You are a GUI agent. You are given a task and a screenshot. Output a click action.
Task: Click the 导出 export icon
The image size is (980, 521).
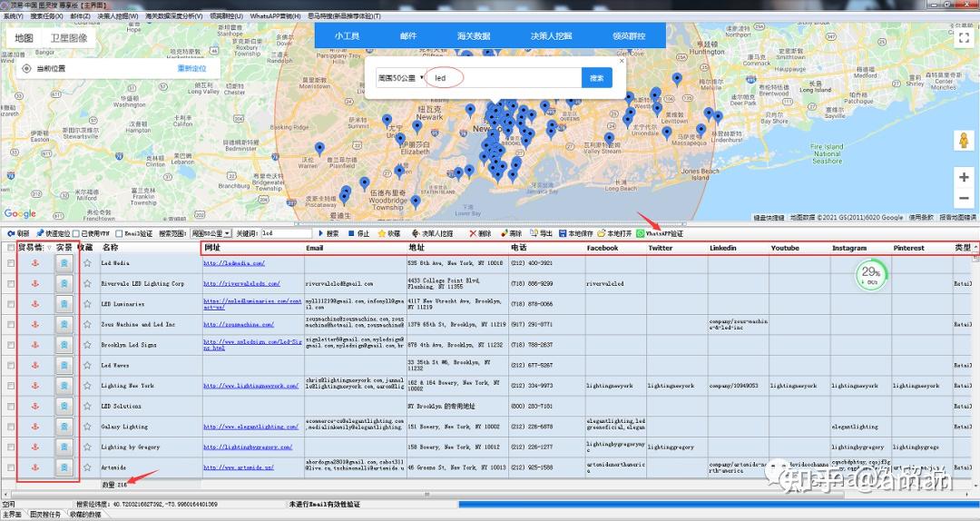coord(534,233)
